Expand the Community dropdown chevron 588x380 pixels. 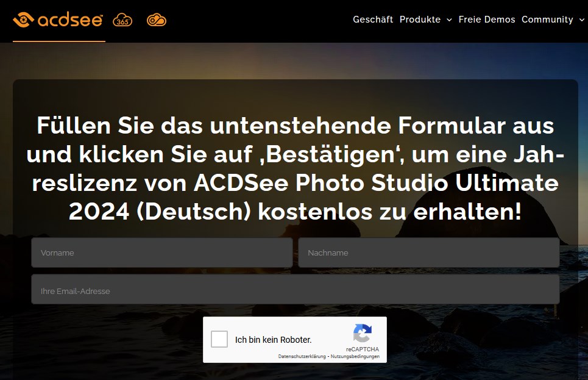pos(582,20)
